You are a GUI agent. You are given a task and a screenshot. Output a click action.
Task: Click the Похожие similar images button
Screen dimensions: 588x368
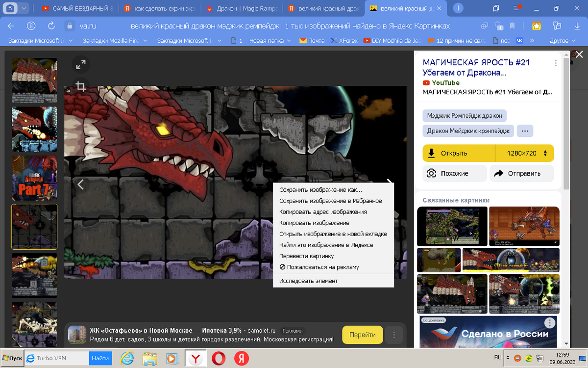click(x=455, y=173)
